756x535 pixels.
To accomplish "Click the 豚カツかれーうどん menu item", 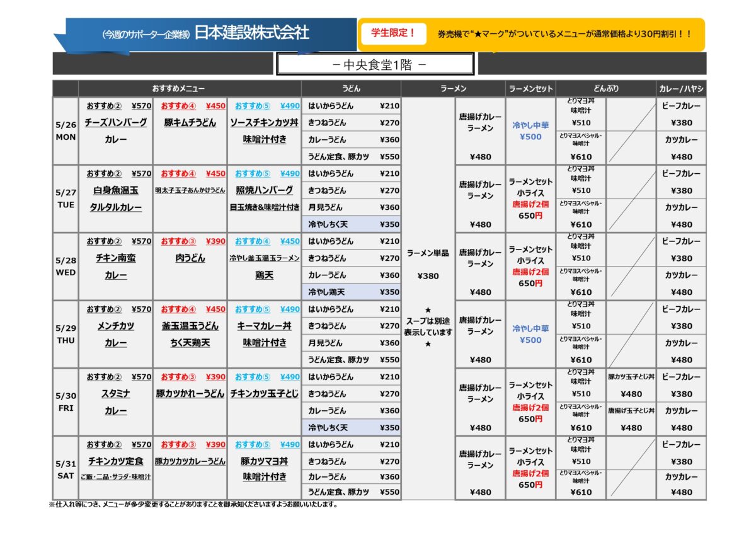I will (190, 393).
